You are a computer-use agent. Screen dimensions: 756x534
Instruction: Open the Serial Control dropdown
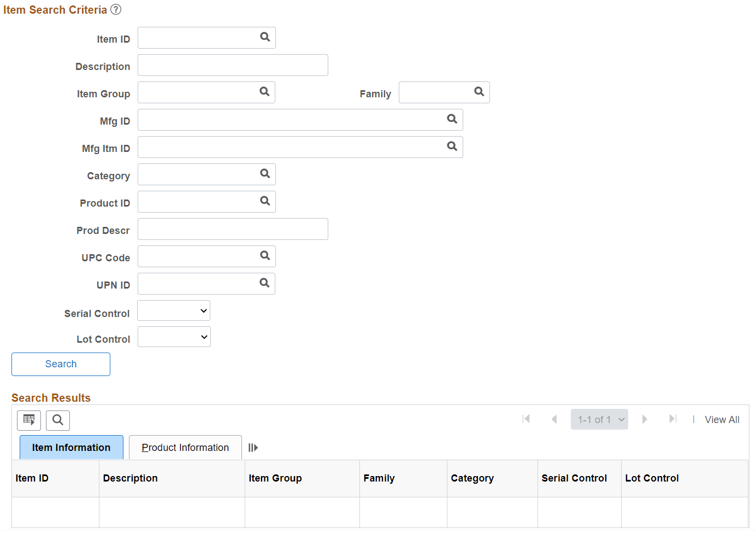[174, 310]
